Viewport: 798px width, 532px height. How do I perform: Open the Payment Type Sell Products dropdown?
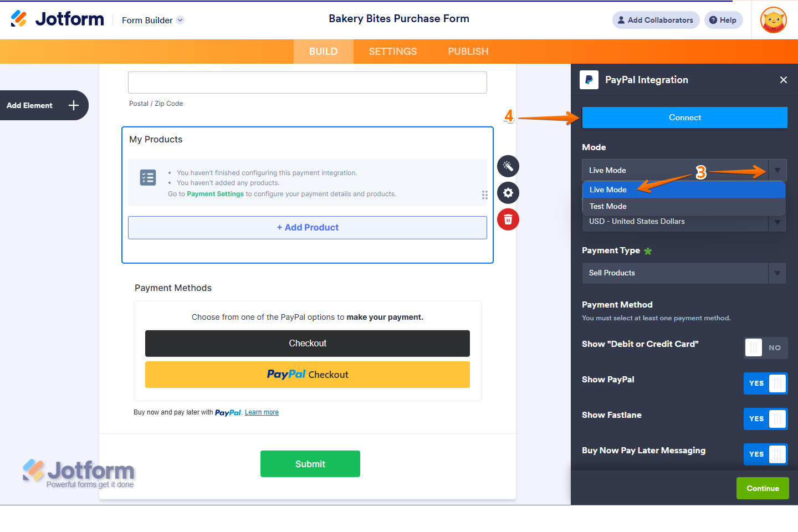(684, 273)
